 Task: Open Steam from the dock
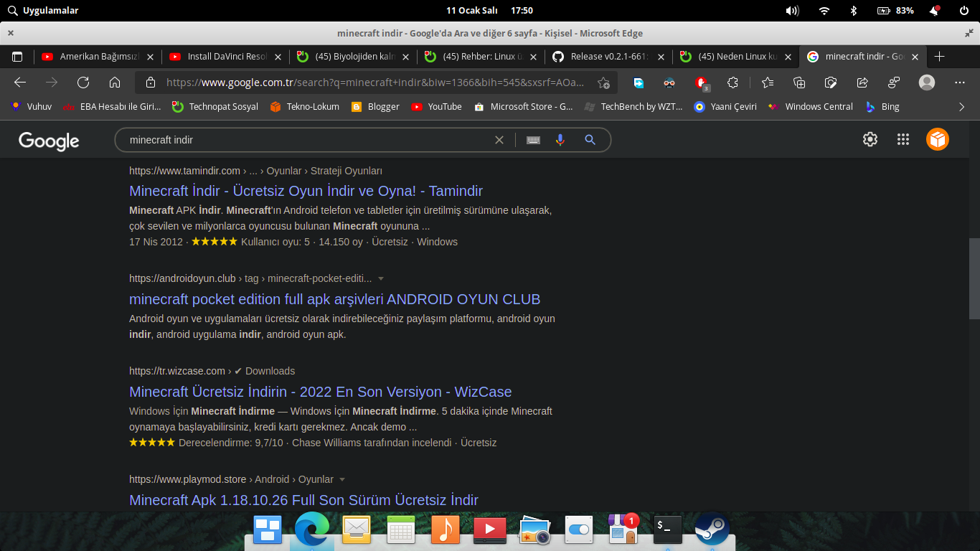(712, 529)
